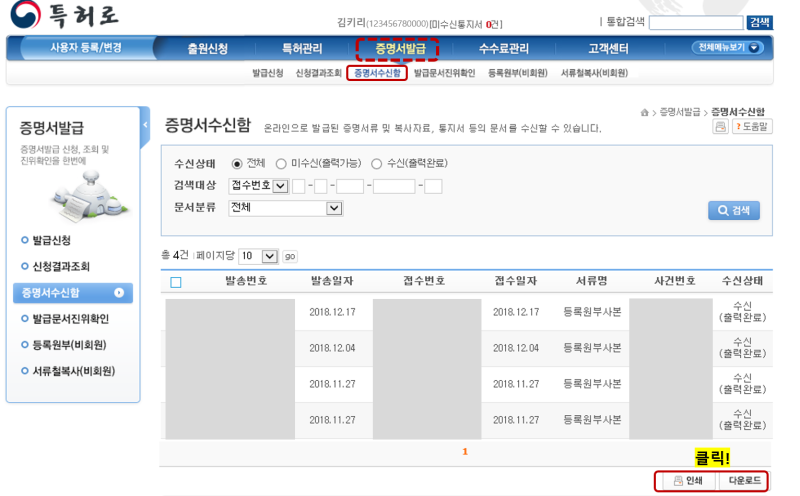Click the 2018.12.04 발송일자 cell
This screenshot has width=800, height=496.
coord(332,348)
